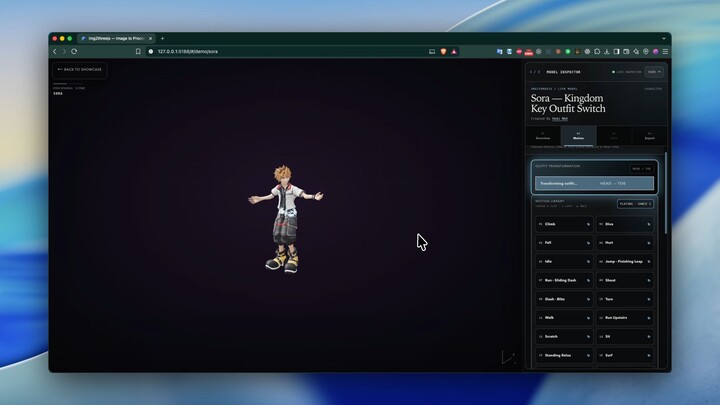
Task: Click the Transforming outfit progress bar
Action: tap(594, 183)
